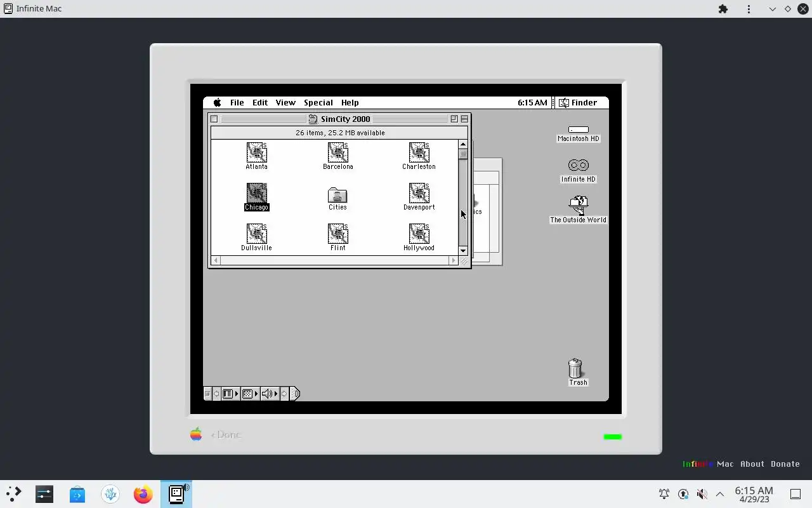Click the horizontal scrollbar right arrow

[x=453, y=260]
